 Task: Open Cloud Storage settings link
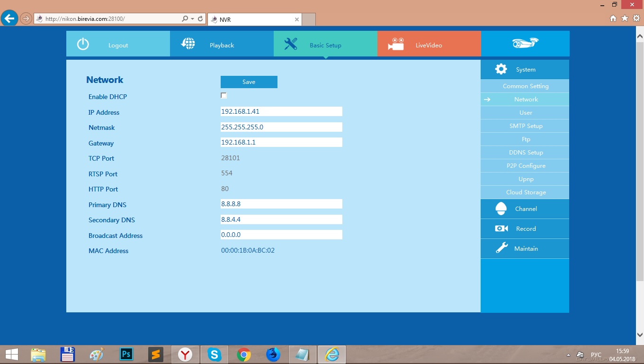tap(526, 192)
